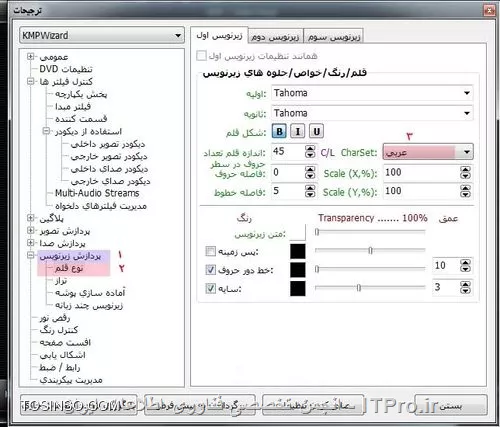Viewport: 500px width, 427px height.
Task: Increase font size with the stepper arrow
Action: click(x=310, y=148)
